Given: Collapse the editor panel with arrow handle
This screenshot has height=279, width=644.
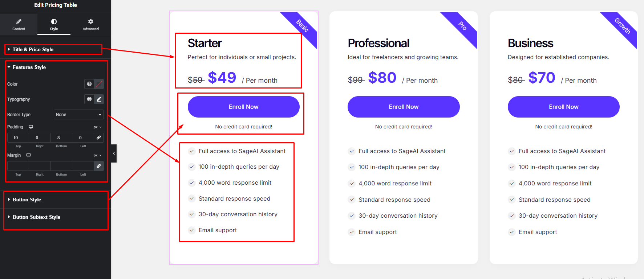Looking at the screenshot, I should click(114, 153).
